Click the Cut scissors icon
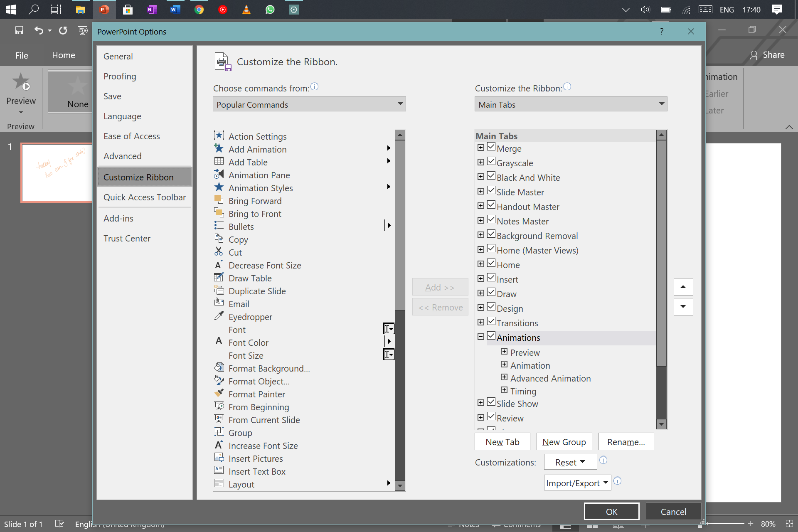 coord(219,251)
